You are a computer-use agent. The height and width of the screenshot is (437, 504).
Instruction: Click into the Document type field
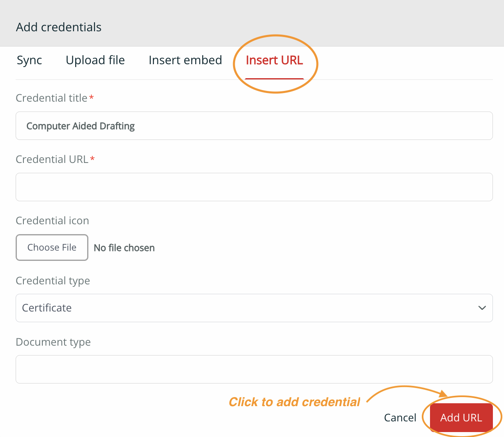point(254,369)
